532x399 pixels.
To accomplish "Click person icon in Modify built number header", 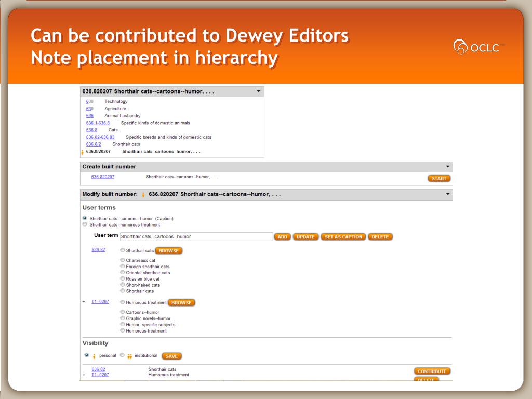I will point(143,195).
